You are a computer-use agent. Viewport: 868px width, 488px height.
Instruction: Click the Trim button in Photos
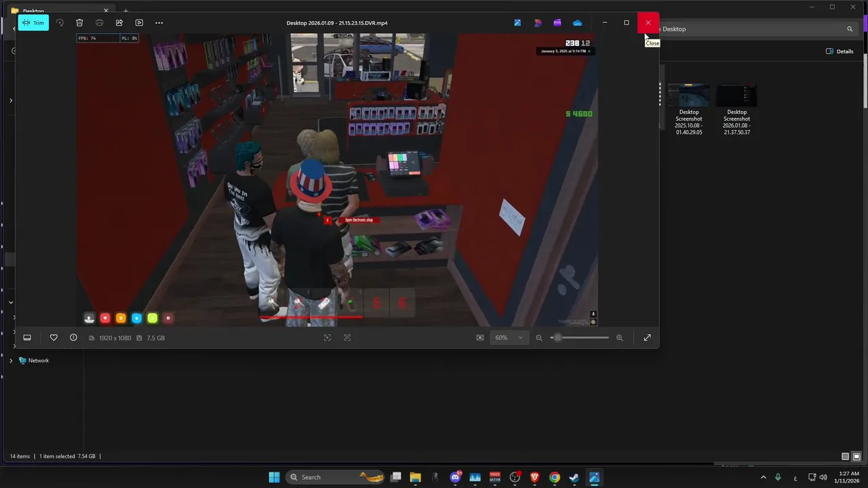33,22
